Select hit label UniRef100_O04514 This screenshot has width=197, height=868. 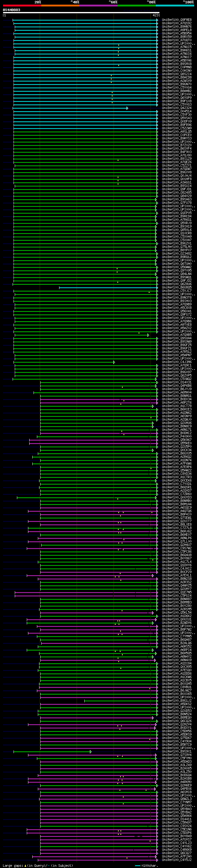(177, 111)
